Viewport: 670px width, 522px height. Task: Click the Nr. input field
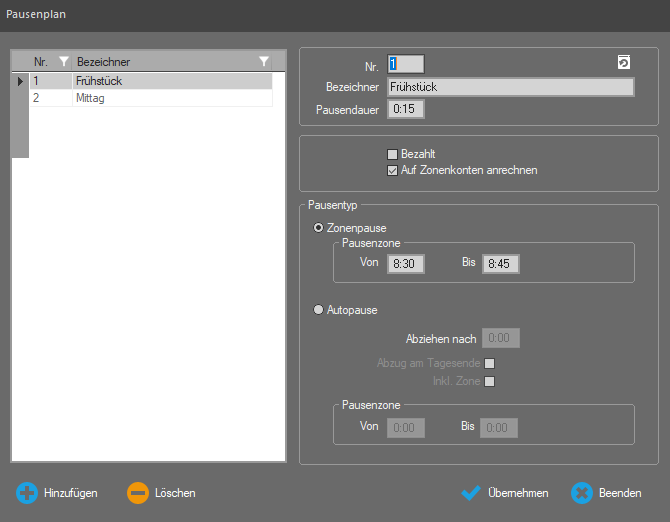point(406,64)
